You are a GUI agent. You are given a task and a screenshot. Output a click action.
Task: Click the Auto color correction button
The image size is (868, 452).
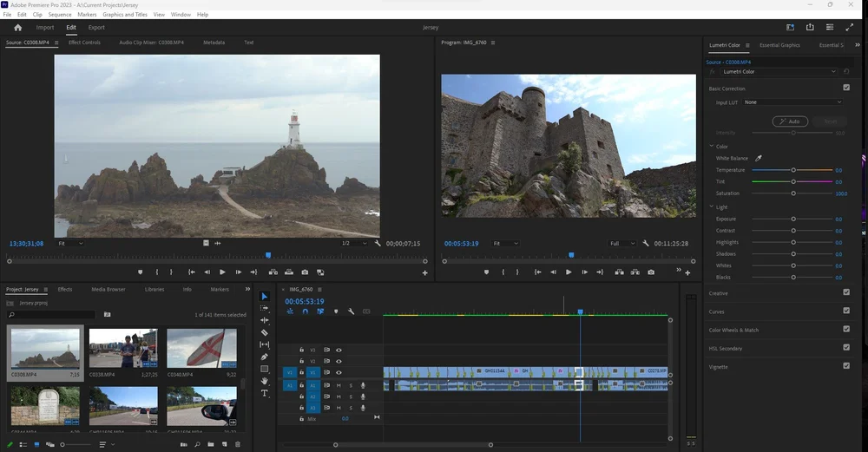coord(791,121)
